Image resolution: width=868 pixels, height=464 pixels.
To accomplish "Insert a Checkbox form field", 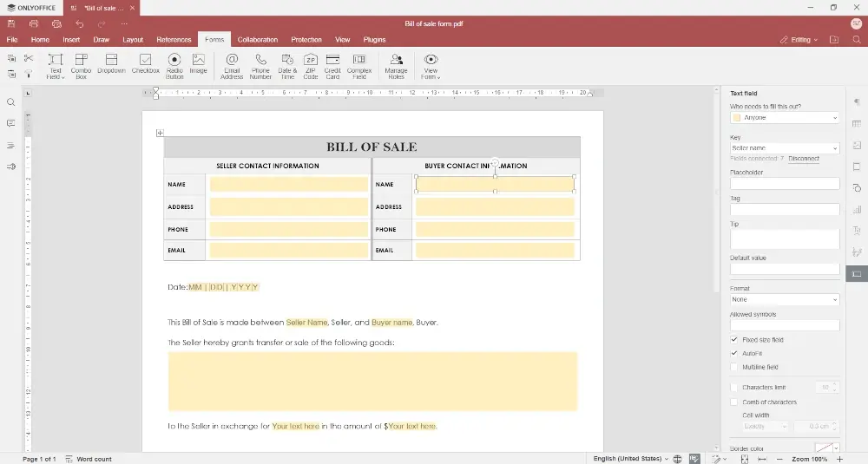I will point(145,63).
